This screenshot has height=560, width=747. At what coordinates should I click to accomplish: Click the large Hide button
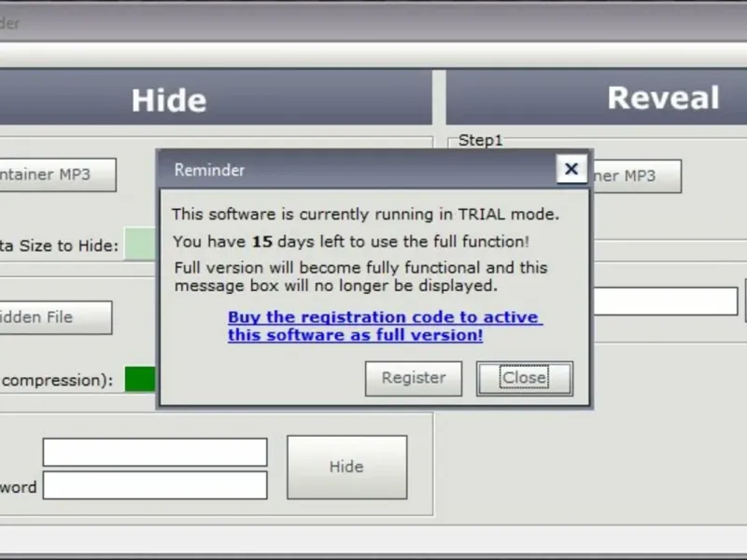point(346,467)
